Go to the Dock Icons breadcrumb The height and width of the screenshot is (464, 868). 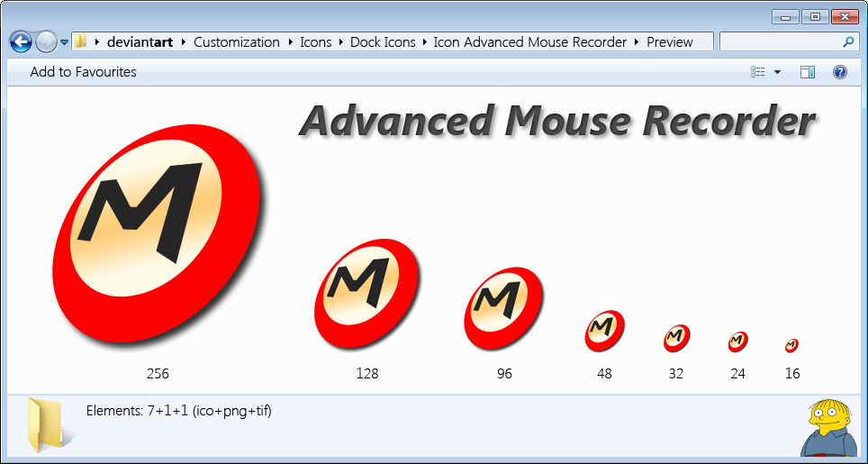383,42
